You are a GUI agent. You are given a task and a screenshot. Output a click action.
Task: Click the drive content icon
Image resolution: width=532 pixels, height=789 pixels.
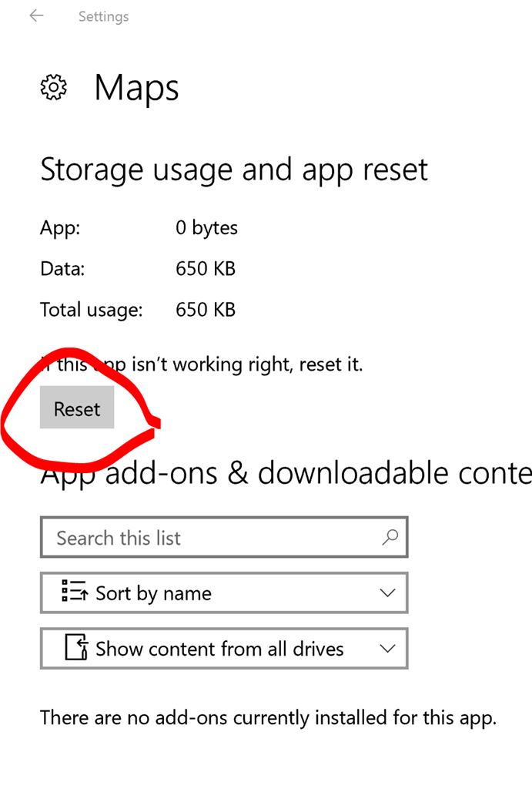(x=77, y=647)
